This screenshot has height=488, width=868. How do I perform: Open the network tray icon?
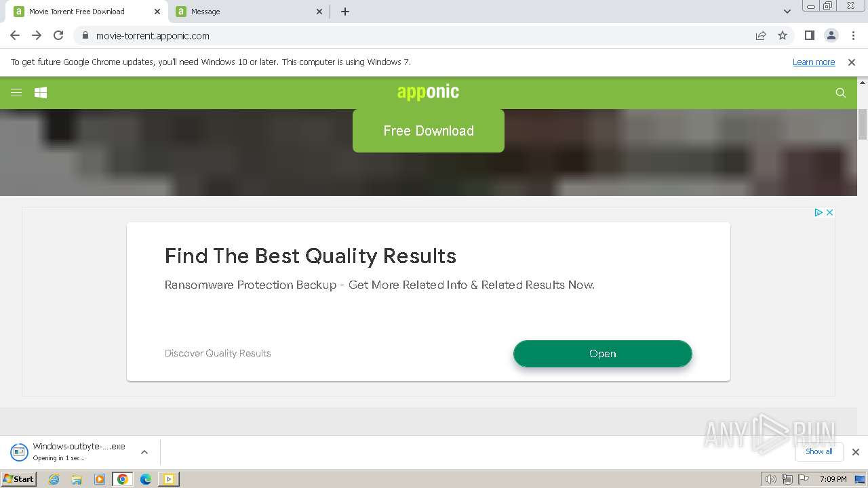point(787,479)
